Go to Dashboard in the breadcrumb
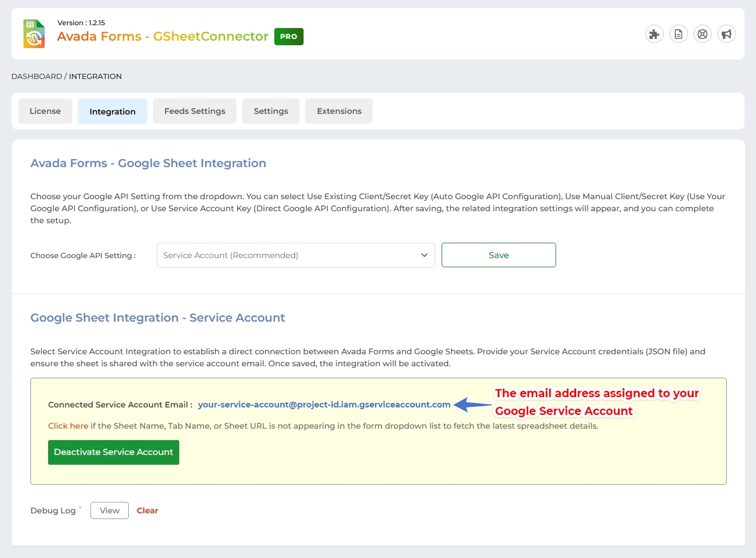The width and height of the screenshot is (756, 558). 37,76
